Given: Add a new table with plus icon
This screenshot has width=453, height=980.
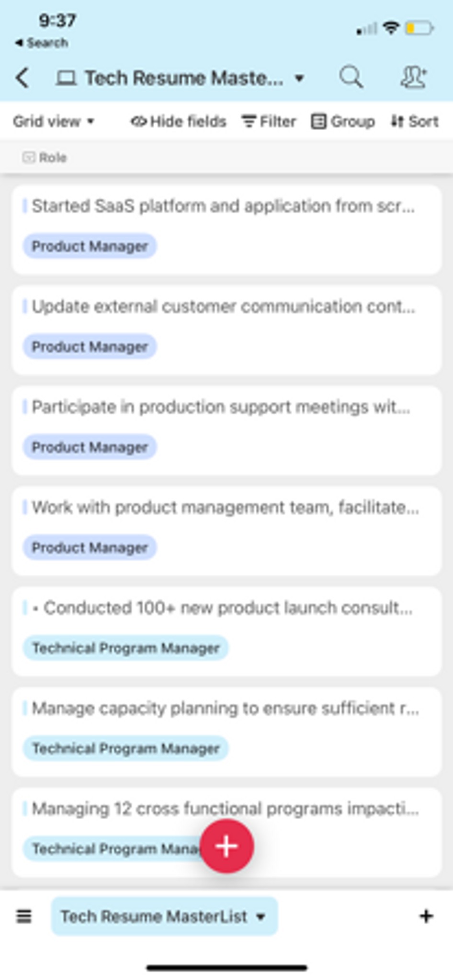Looking at the screenshot, I should click(426, 915).
